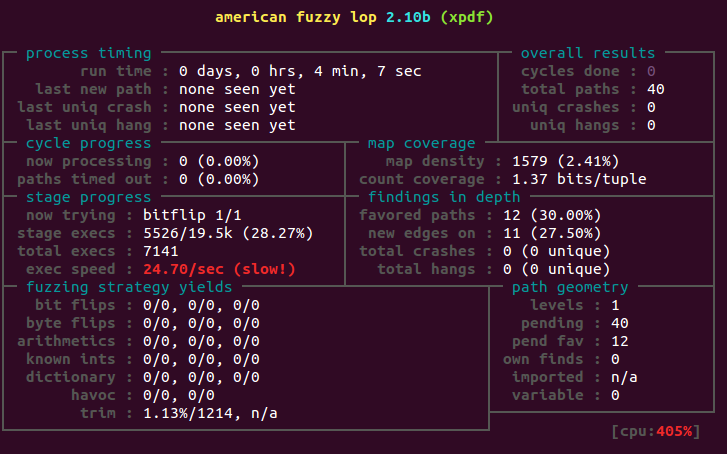Click 'fuzzing strategy yields' section header
Image resolution: width=727 pixels, height=454 pixels.
(x=129, y=288)
